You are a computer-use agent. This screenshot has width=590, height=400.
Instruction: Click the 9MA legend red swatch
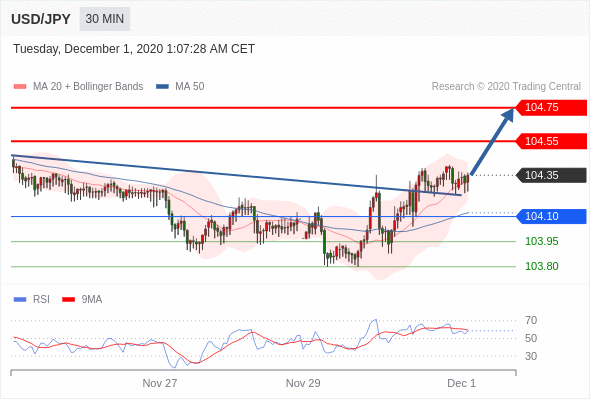click(68, 300)
